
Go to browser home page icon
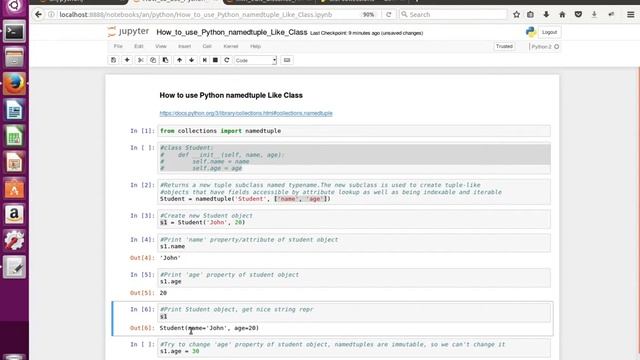(x=562, y=14)
